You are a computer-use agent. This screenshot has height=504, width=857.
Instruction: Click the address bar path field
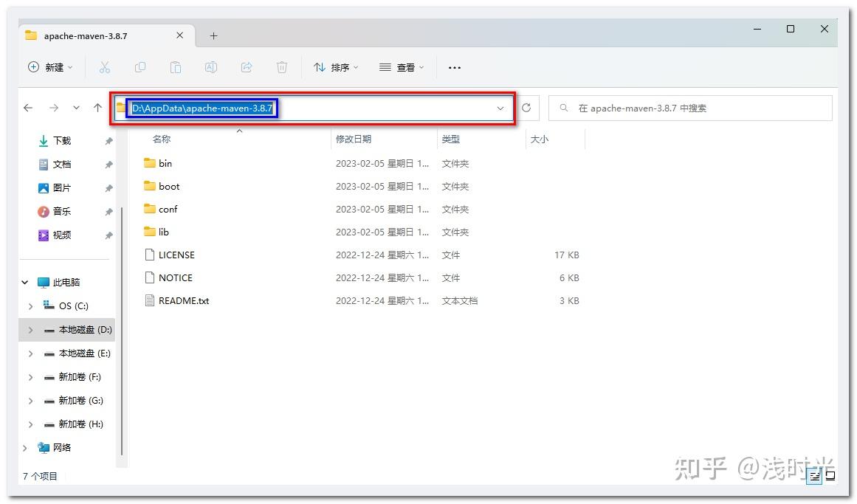[x=313, y=108]
